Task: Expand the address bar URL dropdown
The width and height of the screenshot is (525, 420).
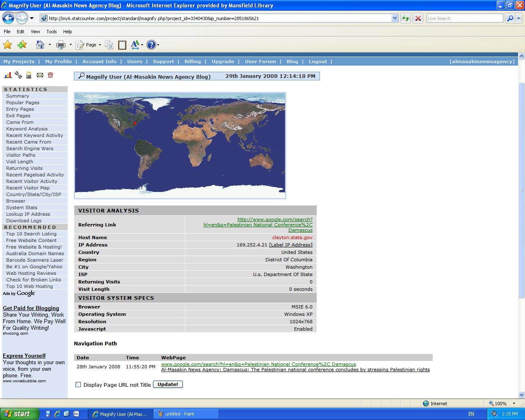Action: (x=395, y=18)
